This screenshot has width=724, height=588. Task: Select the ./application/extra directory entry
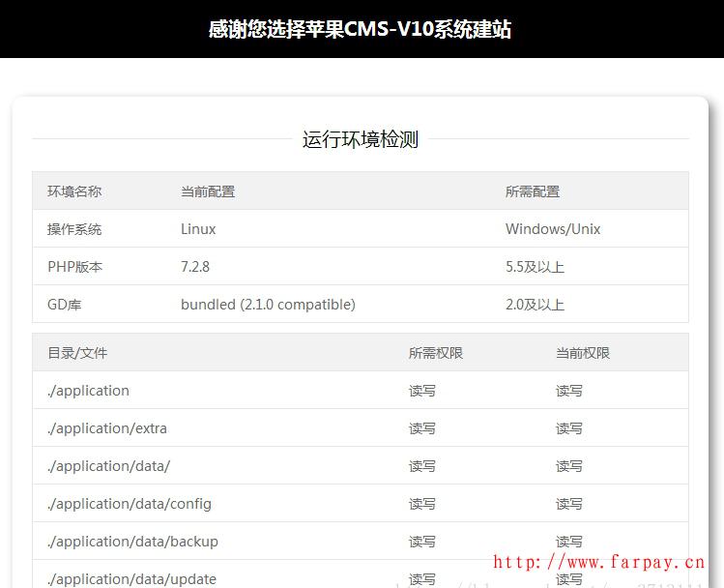107,428
